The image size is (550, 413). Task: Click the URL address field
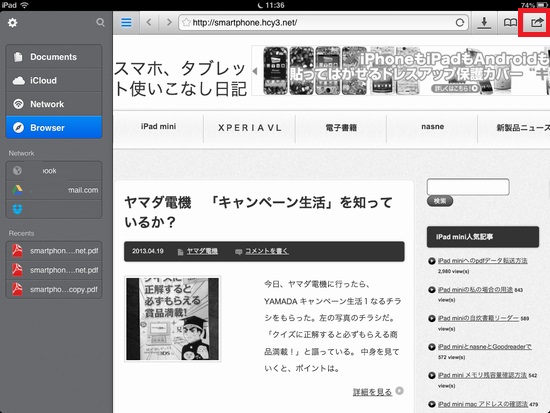pyautogui.click(x=323, y=23)
